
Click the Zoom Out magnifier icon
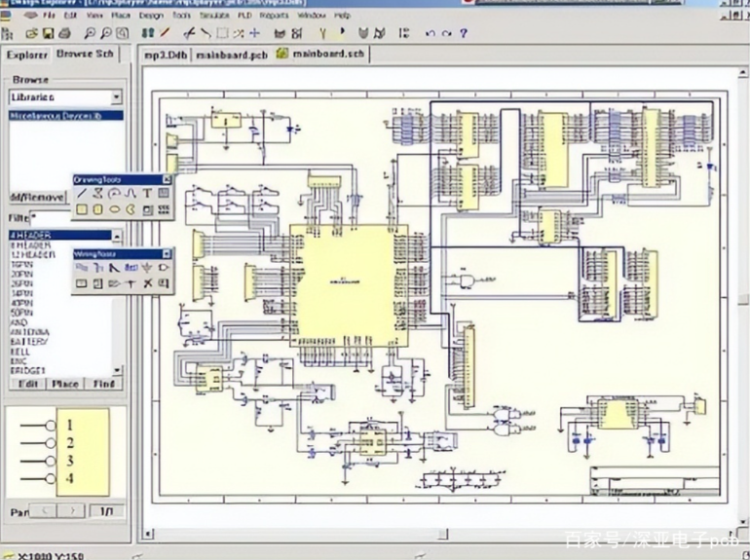[106, 33]
